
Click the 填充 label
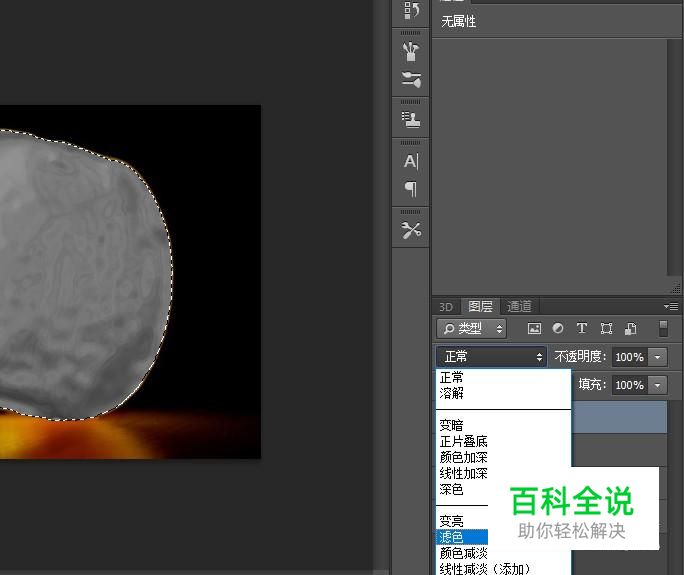(x=592, y=384)
